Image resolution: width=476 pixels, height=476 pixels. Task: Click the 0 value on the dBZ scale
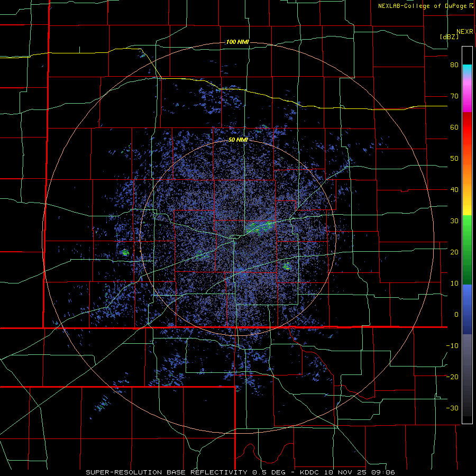pos(456,315)
